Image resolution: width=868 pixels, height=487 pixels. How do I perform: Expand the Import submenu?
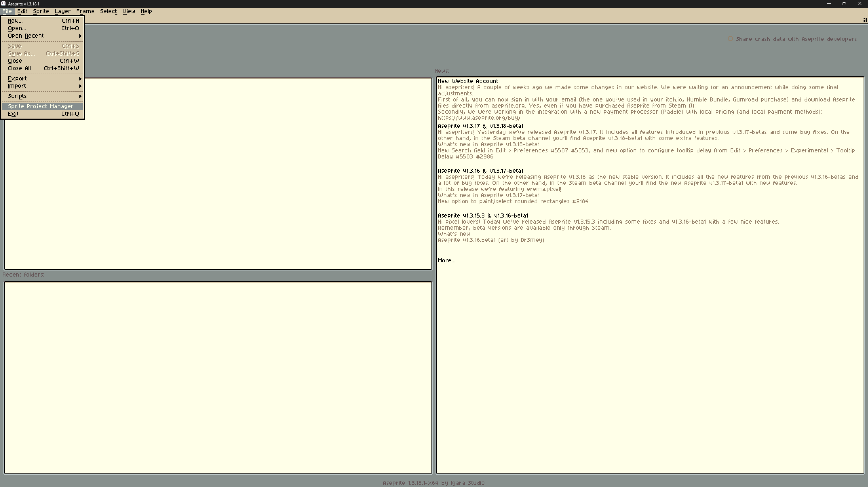(x=42, y=86)
